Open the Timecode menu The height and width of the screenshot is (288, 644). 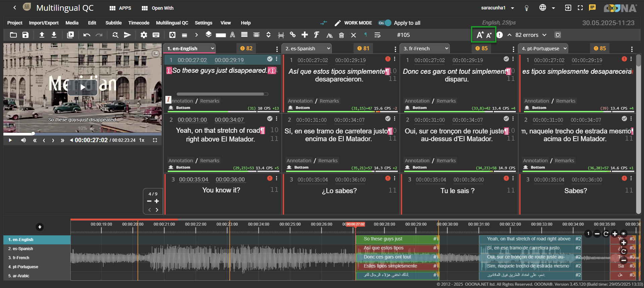coord(139,23)
